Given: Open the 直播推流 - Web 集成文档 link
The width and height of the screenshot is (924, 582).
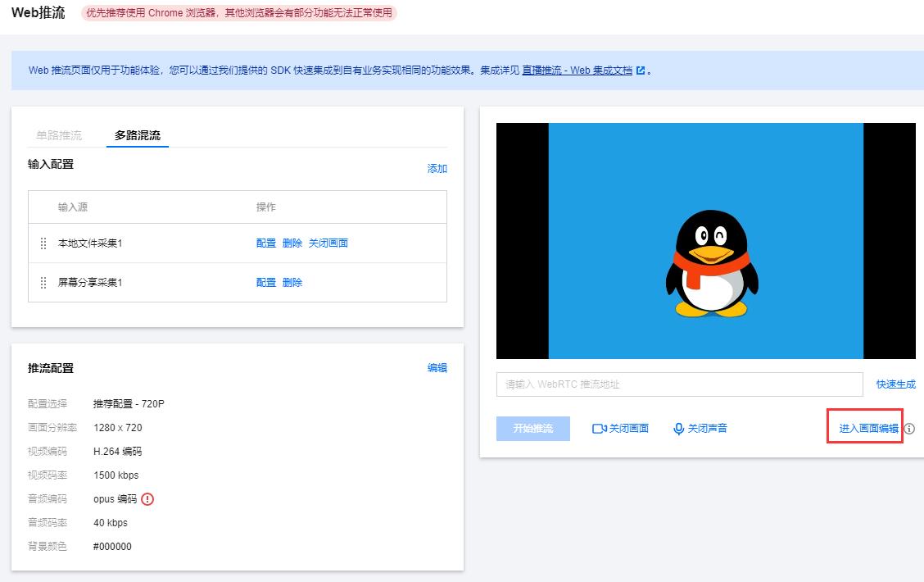Looking at the screenshot, I should pyautogui.click(x=577, y=70).
